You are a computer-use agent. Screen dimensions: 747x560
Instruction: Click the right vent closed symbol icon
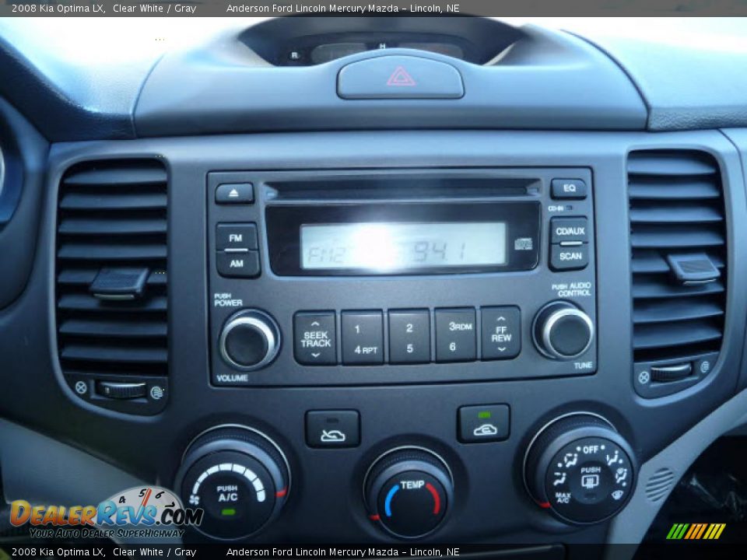644,378
